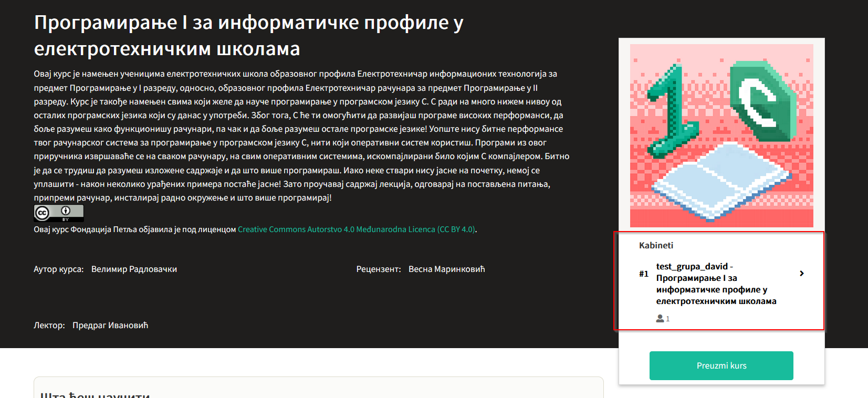The height and width of the screenshot is (398, 868).
Task: Click the Рецензент label
Action: pyautogui.click(x=378, y=269)
